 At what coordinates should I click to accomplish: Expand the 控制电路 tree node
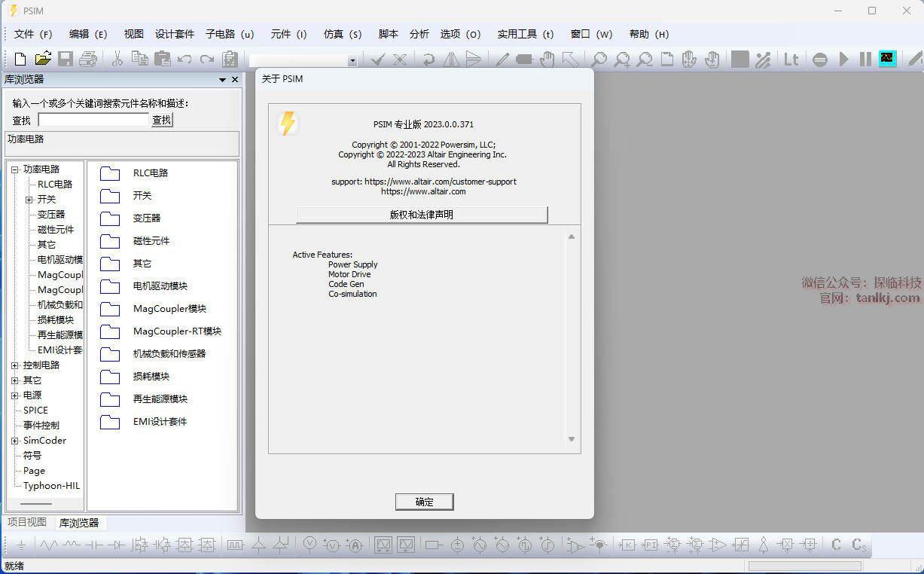(x=14, y=365)
